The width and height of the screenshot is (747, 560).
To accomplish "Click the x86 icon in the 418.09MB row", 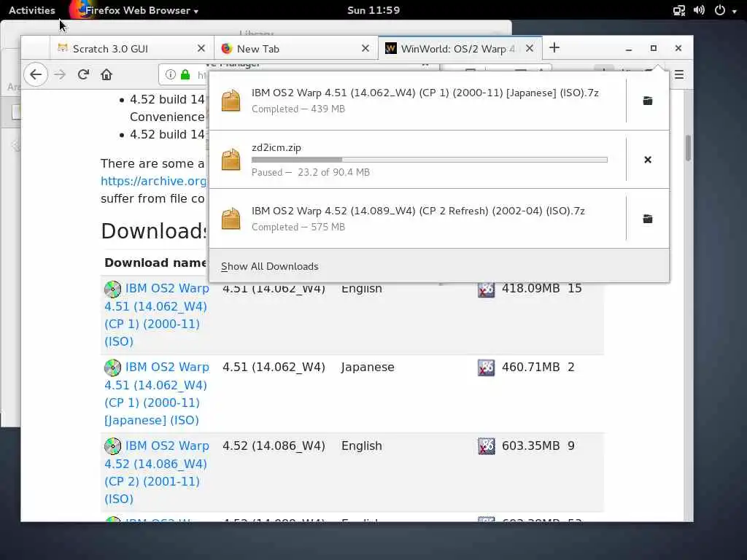I will point(487,289).
